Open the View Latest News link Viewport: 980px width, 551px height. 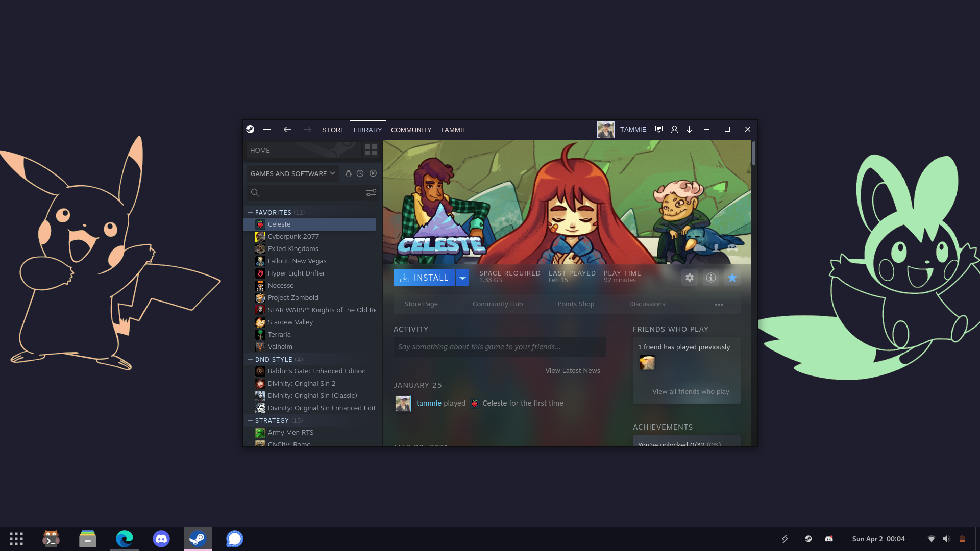(x=572, y=370)
